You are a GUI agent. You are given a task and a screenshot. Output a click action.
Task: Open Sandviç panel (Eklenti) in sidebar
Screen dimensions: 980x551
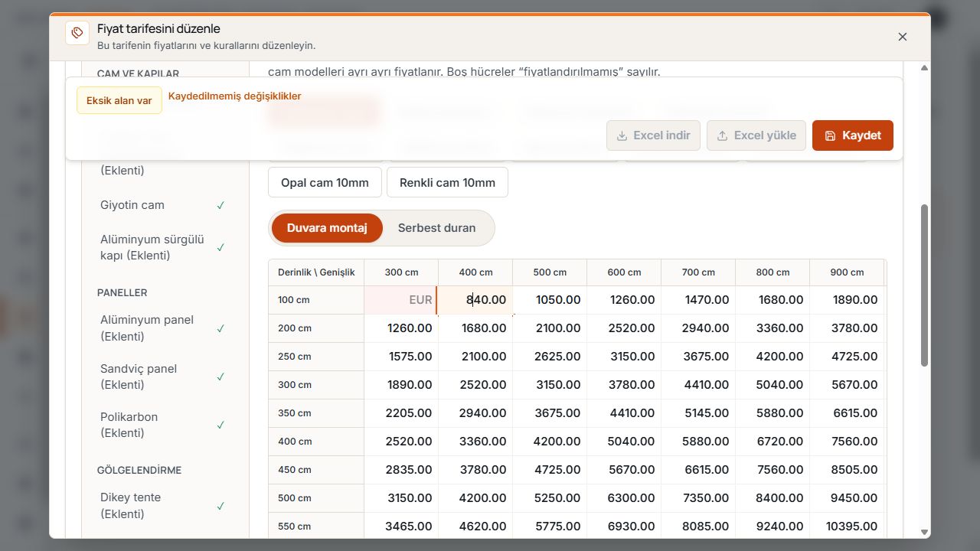pos(162,377)
